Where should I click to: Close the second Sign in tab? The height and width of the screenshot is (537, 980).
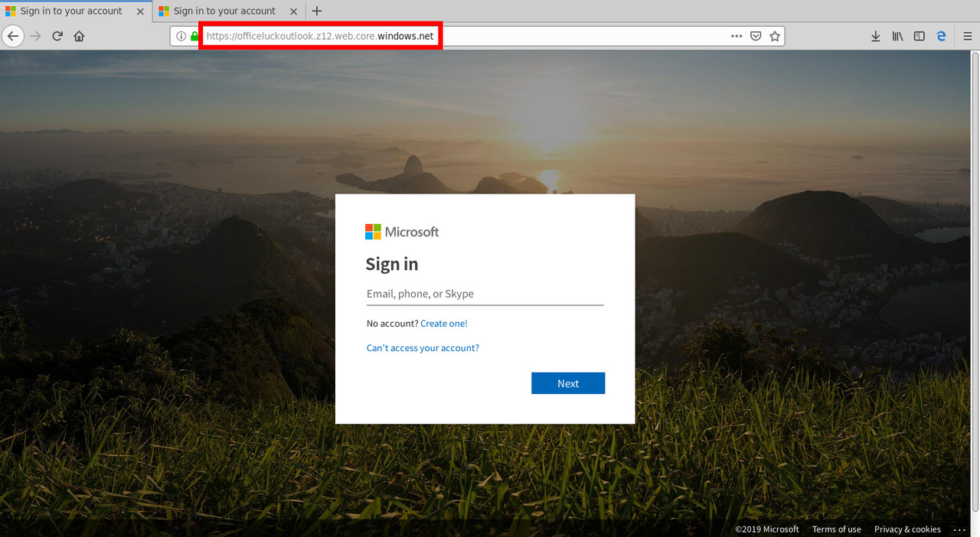[293, 11]
